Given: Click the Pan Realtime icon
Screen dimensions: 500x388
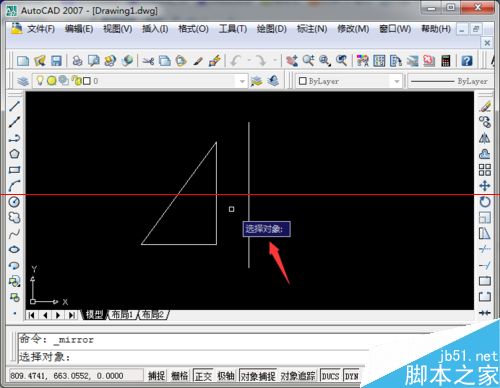Looking at the screenshot, I should tap(292, 61).
